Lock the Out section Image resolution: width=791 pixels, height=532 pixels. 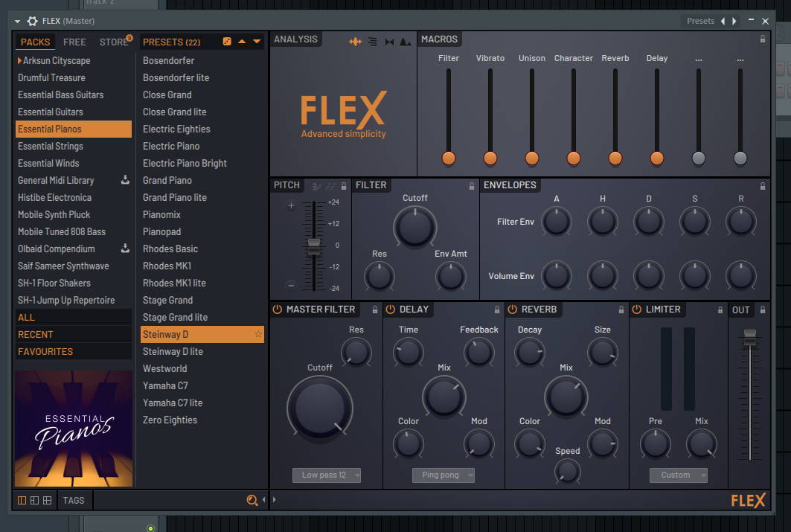pyautogui.click(x=763, y=310)
